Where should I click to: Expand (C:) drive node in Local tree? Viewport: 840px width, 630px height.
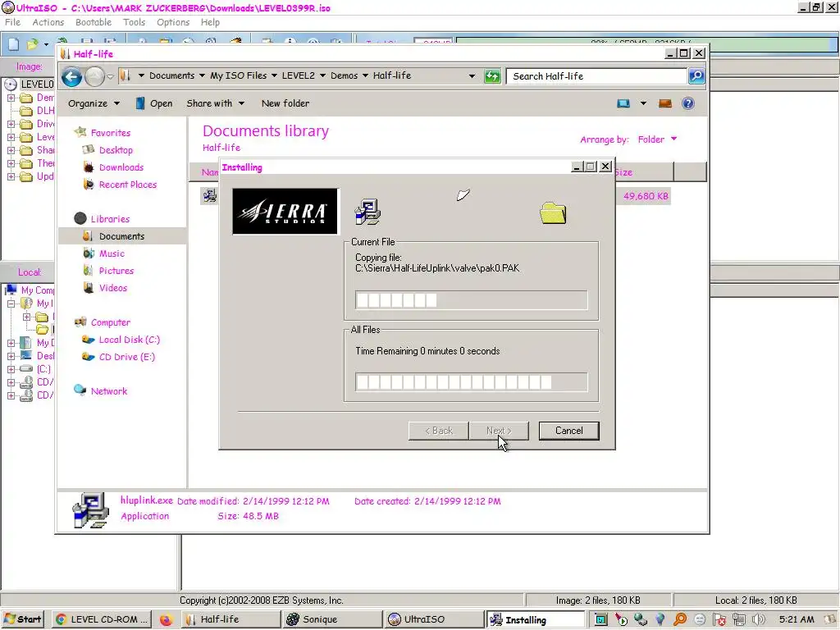click(11, 369)
